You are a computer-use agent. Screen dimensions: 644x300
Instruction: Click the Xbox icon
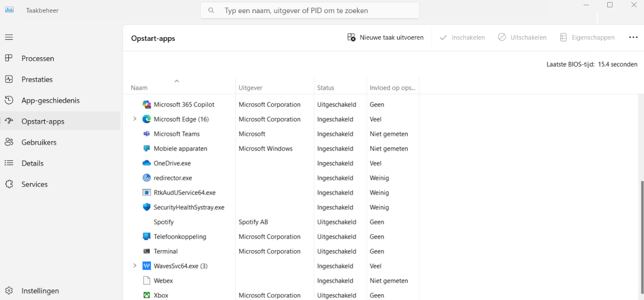point(147,295)
